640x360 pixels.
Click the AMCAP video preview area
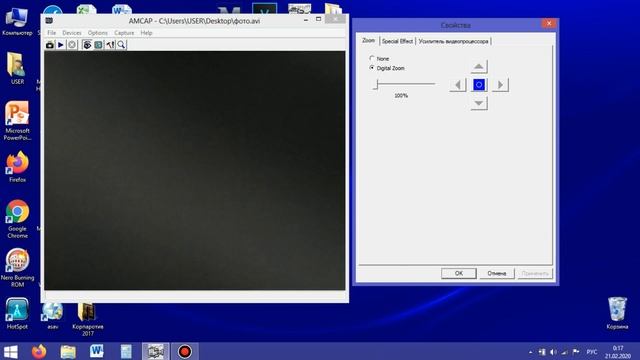tap(195, 171)
